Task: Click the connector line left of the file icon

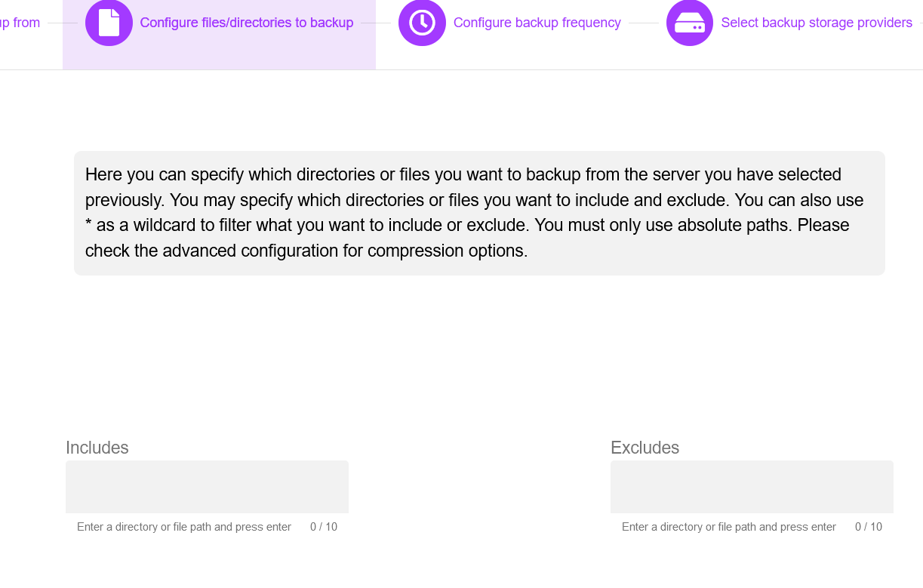Action: click(63, 23)
